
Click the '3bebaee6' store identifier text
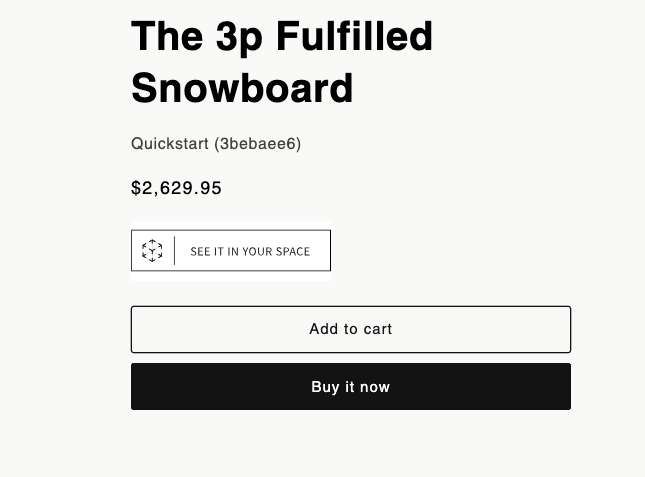pyautogui.click(x=258, y=144)
